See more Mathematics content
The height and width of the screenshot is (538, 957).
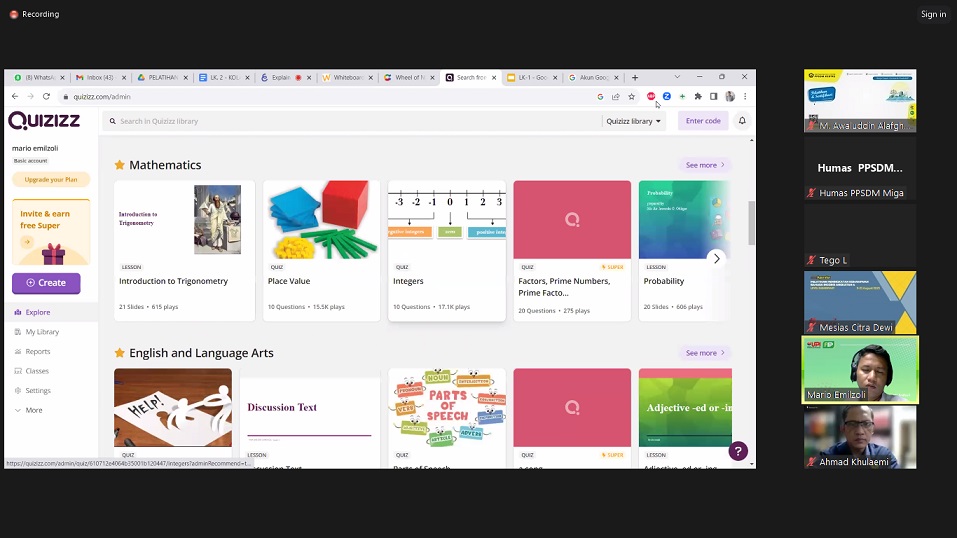click(705, 165)
